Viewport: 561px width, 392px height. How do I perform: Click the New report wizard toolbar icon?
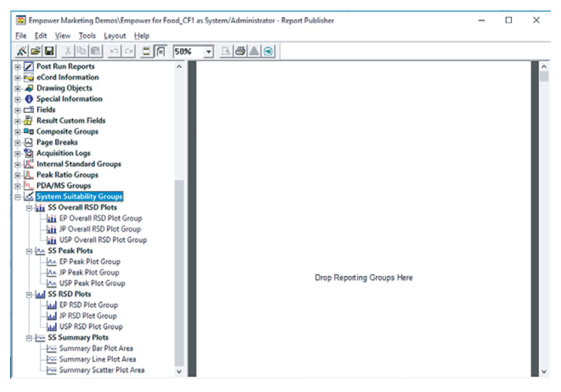coord(22,51)
